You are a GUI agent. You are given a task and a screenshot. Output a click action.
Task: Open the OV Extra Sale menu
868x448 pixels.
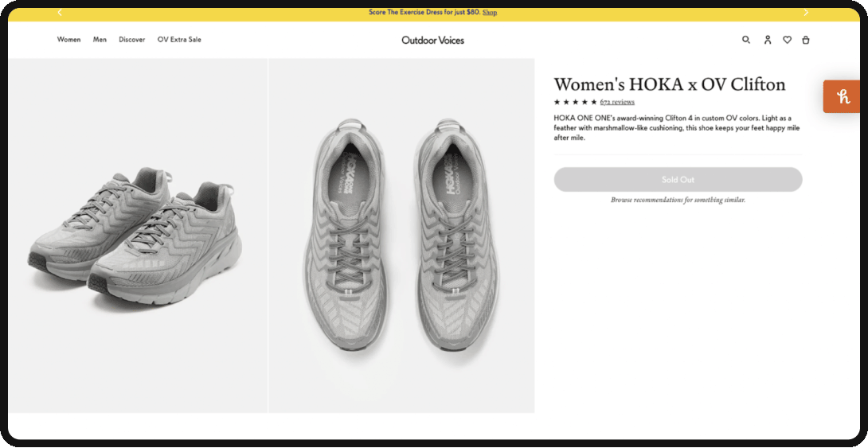(179, 40)
